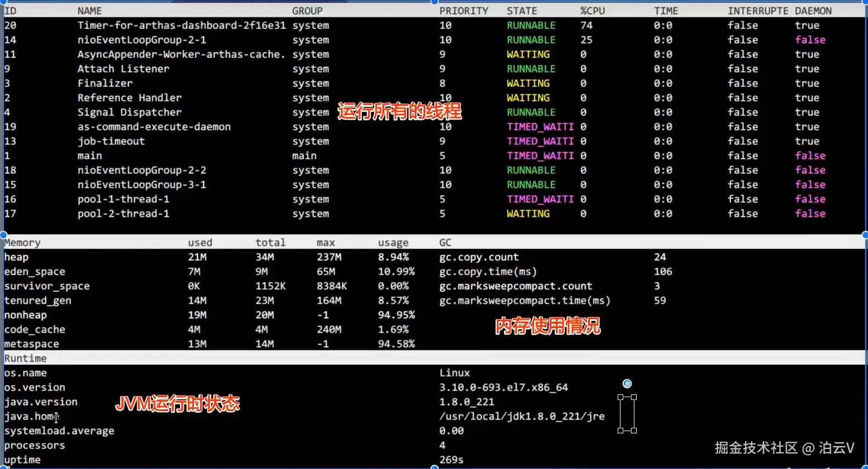Screen dimensions: 868x469
Task: Click os version 3.10.0-693.el7.x86_64
Action: [503, 387]
